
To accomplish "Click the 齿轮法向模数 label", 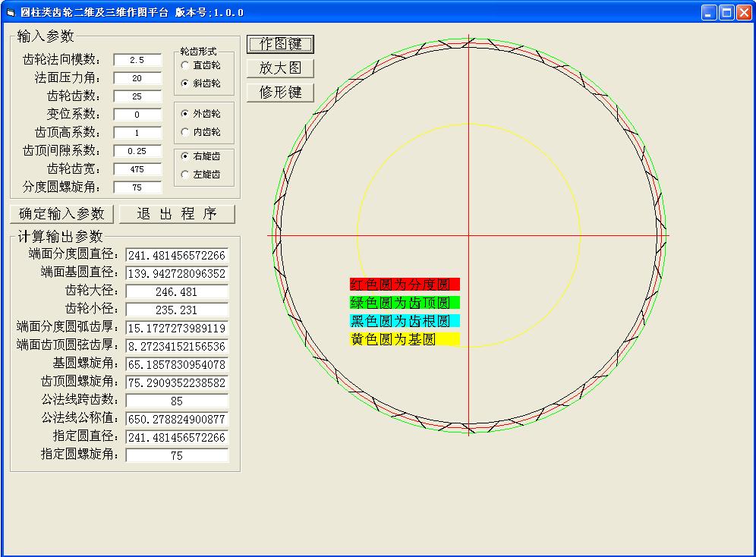I will point(61,59).
